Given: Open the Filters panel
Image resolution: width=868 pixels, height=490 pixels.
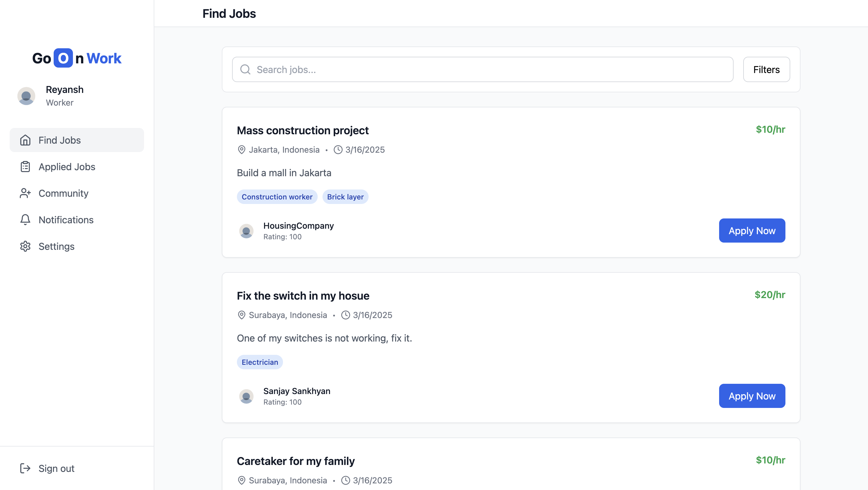Looking at the screenshot, I should coord(766,69).
